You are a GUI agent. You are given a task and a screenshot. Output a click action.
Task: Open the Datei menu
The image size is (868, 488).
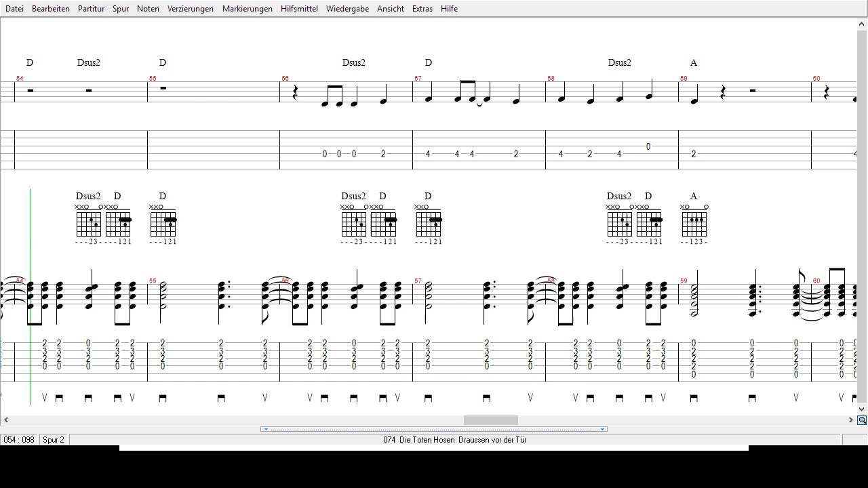[14, 9]
